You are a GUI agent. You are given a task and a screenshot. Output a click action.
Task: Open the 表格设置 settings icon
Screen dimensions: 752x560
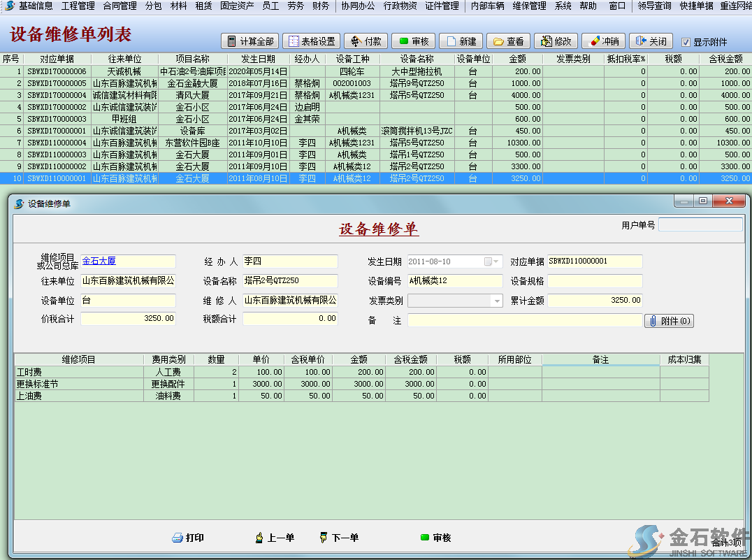(x=310, y=41)
